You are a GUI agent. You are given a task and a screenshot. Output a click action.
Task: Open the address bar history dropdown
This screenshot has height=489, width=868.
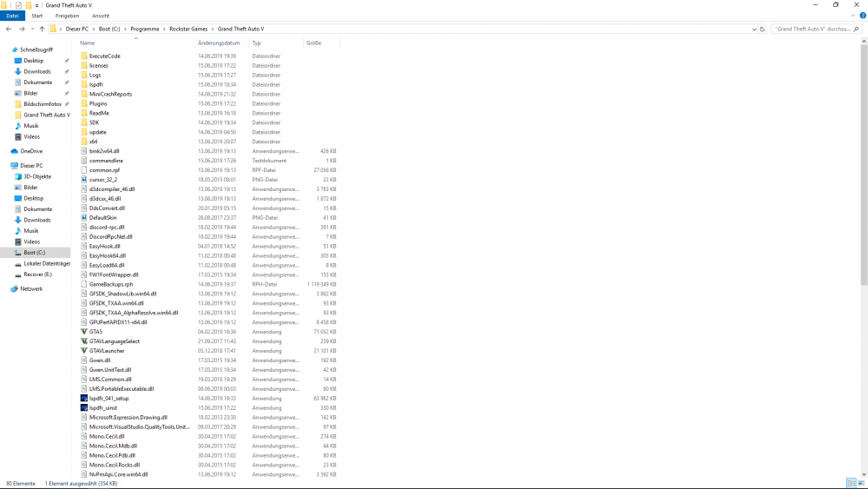point(754,29)
